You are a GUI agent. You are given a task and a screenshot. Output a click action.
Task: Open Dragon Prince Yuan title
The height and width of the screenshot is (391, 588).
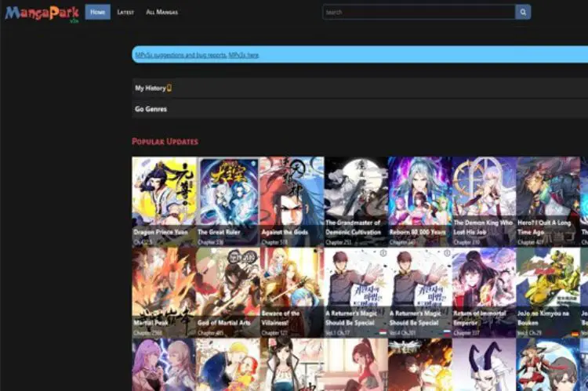[x=161, y=232]
